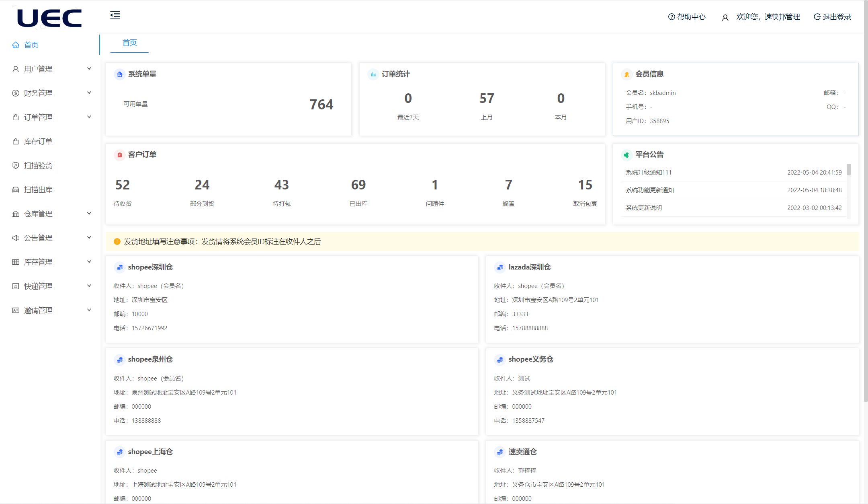Click the shopee泉州仓 warehouse icon
The width and height of the screenshot is (868, 504).
119,360
